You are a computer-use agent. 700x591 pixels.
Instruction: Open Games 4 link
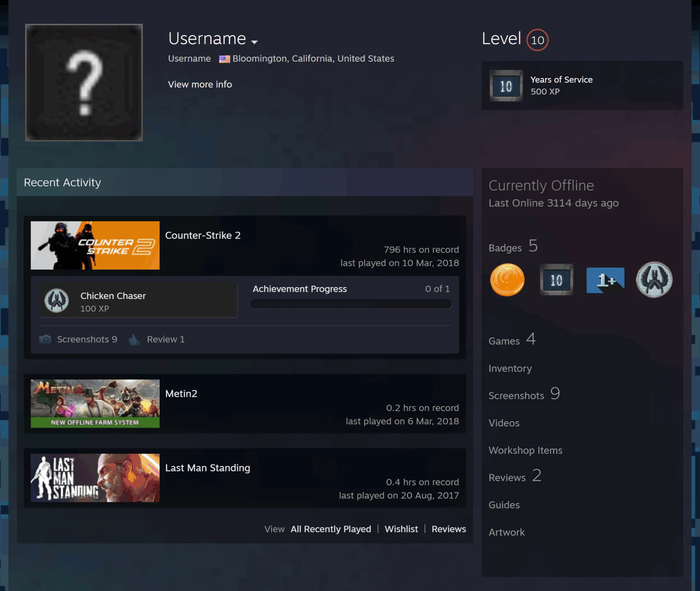tap(512, 340)
